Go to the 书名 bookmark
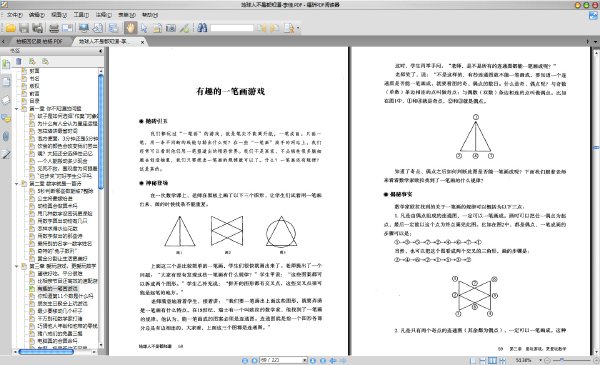600x365 pixels. (x=34, y=78)
